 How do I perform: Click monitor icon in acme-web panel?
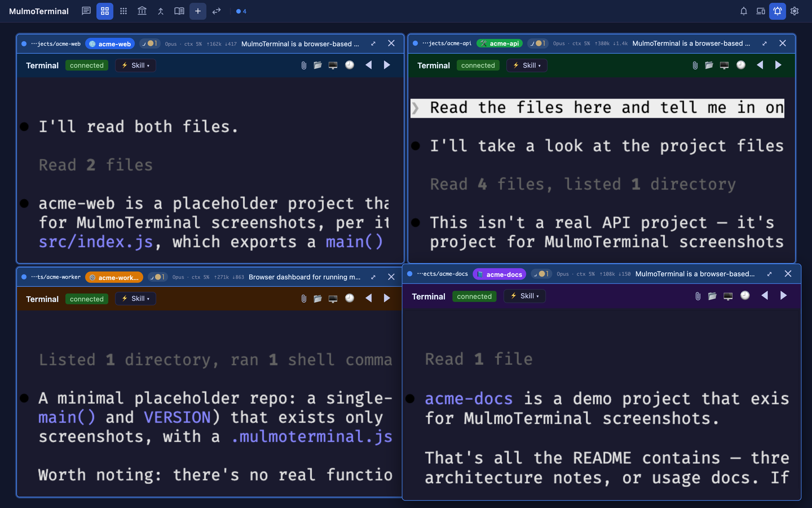pos(333,65)
